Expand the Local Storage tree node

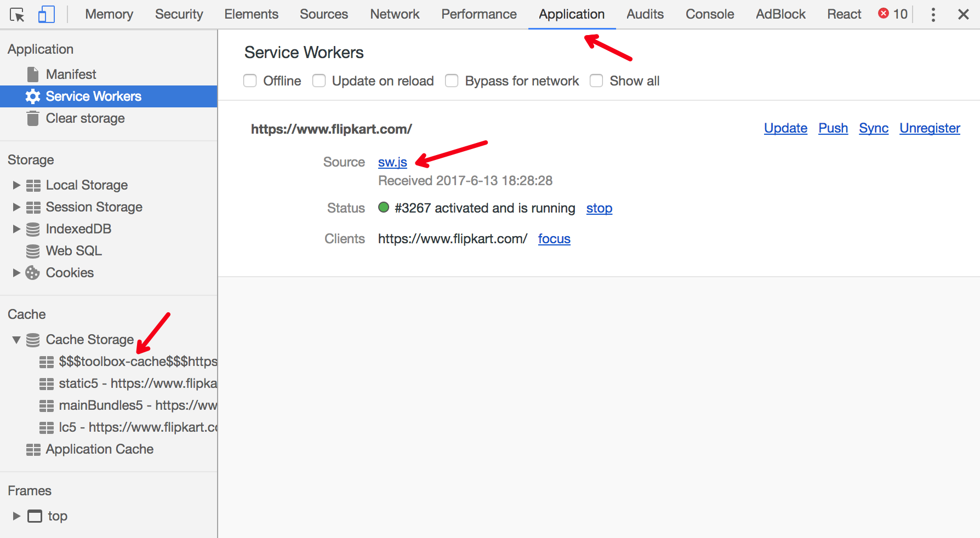pyautogui.click(x=16, y=185)
